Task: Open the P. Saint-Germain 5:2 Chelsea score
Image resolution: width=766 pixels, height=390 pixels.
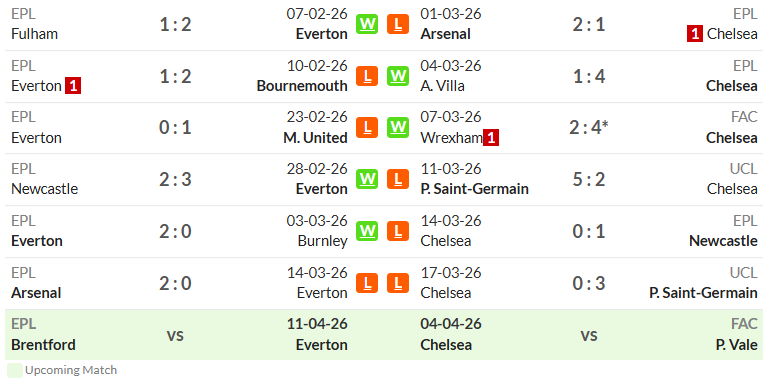Action: coord(589,179)
